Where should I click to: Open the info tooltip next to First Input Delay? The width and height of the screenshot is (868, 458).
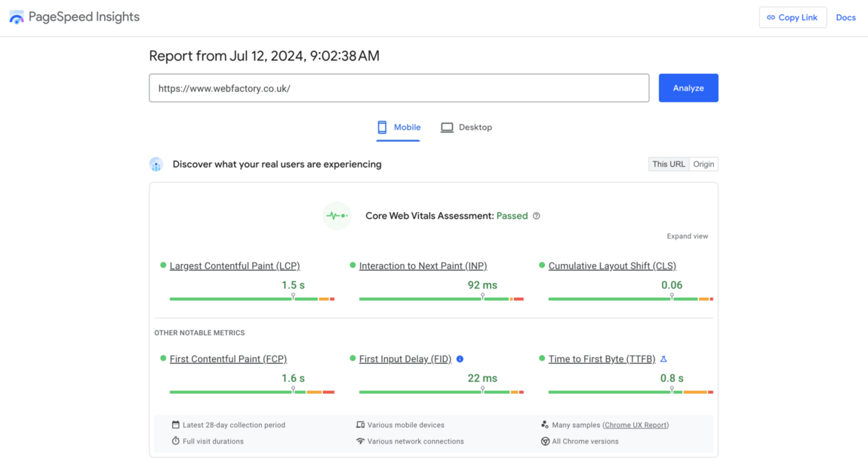click(460, 359)
